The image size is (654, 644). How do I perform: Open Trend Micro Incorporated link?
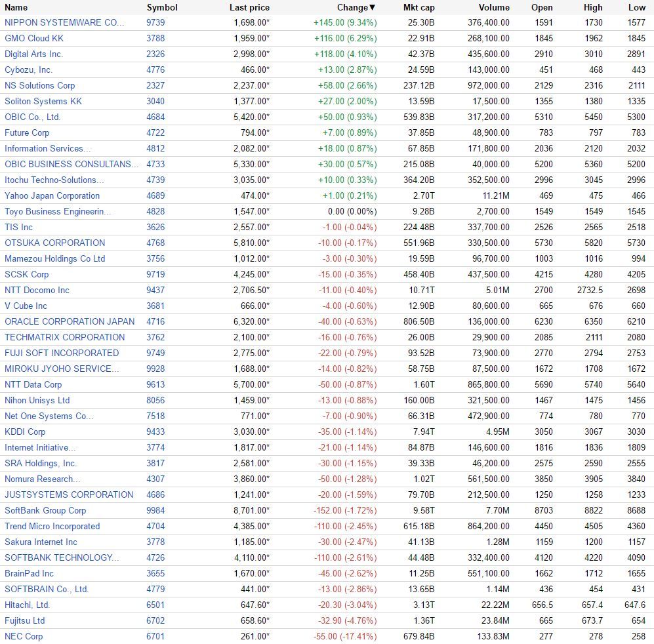pos(52,527)
